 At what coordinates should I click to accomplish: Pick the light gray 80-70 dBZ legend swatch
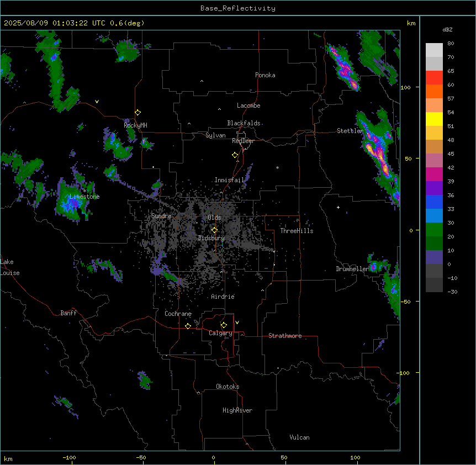434,50
